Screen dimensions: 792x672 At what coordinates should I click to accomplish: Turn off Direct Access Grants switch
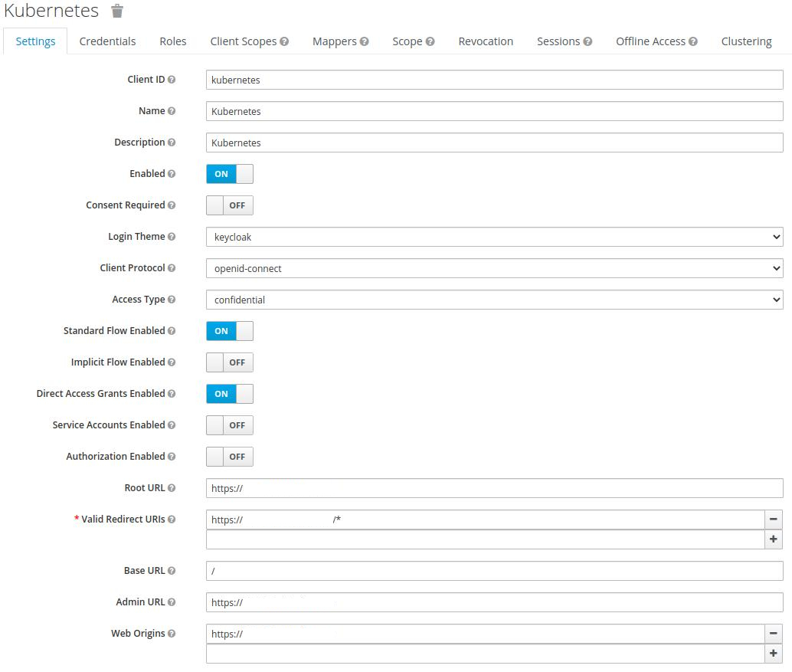(x=230, y=394)
